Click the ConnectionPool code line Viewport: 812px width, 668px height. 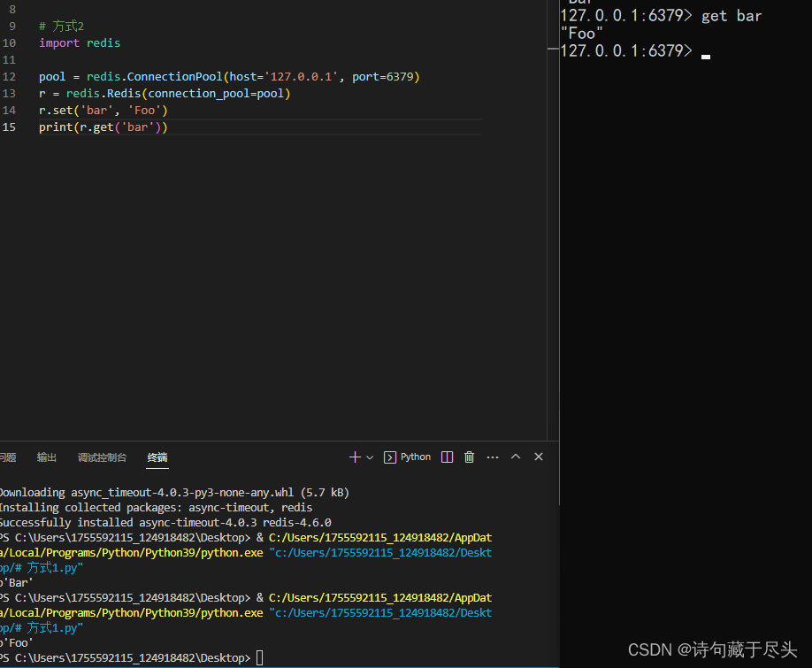229,77
